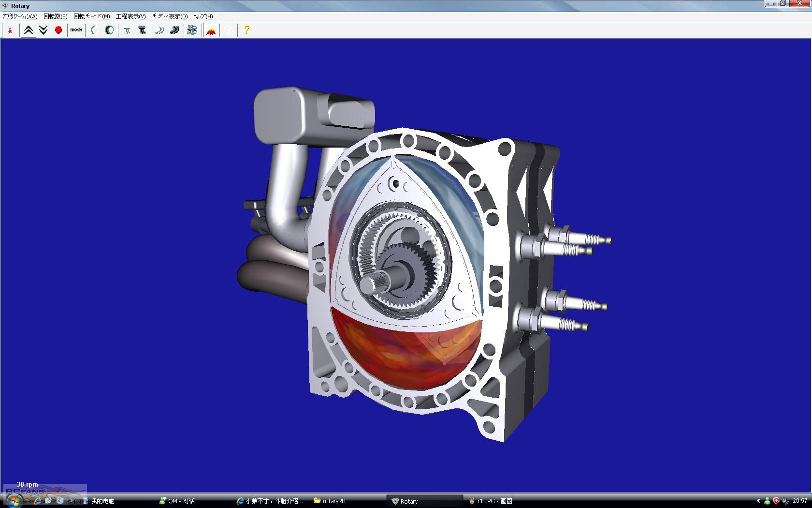Select the thick dark crescent housing icon
The width and height of the screenshot is (812, 508).
point(109,30)
